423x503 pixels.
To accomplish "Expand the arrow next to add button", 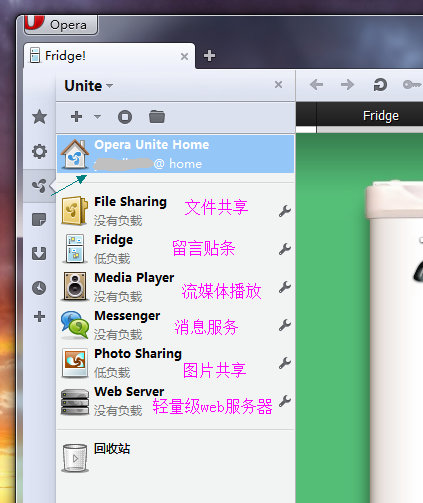I will coord(97,117).
